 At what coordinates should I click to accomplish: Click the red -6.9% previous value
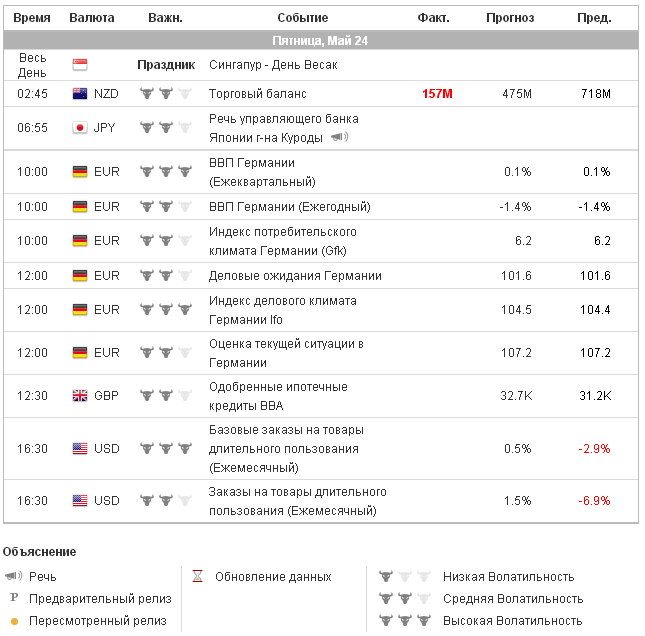[594, 501]
